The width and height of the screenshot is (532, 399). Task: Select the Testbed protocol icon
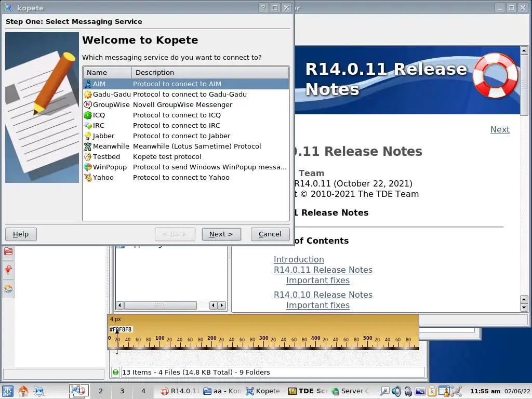88,157
